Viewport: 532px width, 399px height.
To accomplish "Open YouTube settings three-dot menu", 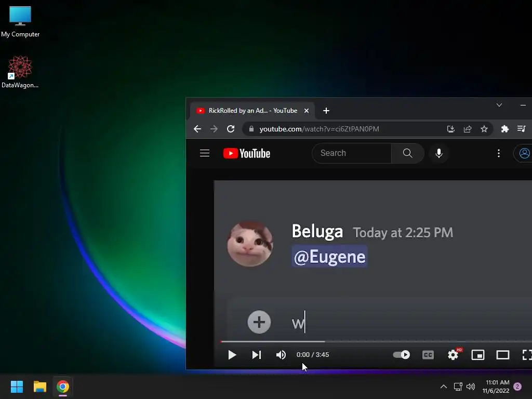I will click(498, 153).
